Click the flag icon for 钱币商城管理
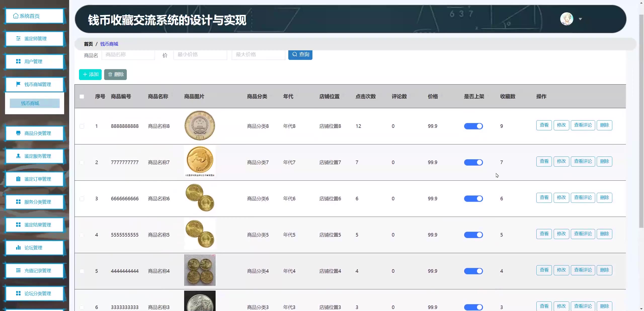 (x=18, y=84)
